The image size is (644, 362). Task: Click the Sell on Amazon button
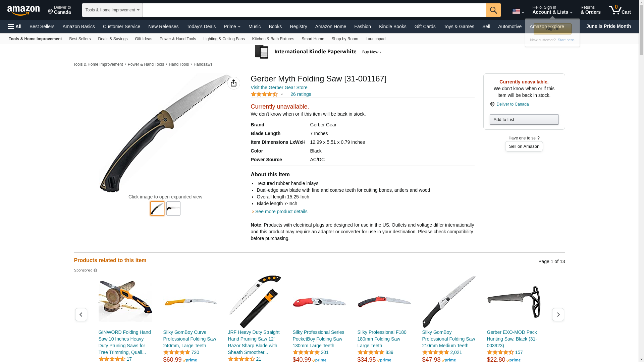(524, 146)
